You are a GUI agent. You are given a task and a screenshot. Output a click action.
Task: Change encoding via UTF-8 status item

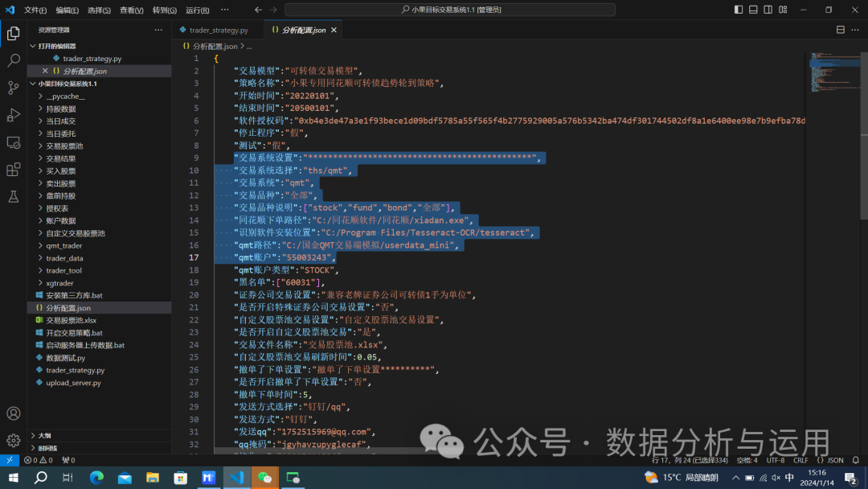pos(775,460)
